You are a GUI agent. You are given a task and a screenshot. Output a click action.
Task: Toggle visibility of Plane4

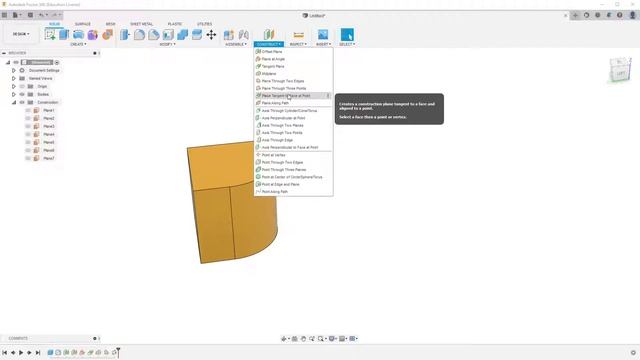pyautogui.click(x=28, y=134)
